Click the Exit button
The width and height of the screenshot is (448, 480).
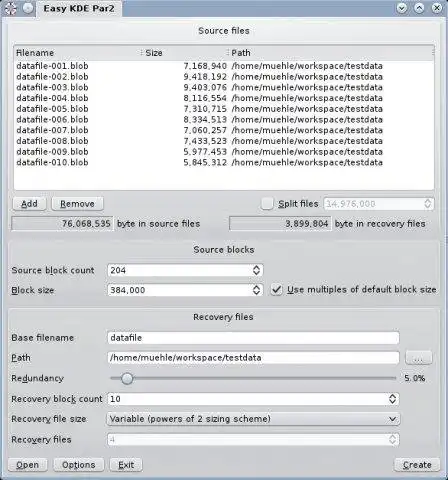[126, 465]
